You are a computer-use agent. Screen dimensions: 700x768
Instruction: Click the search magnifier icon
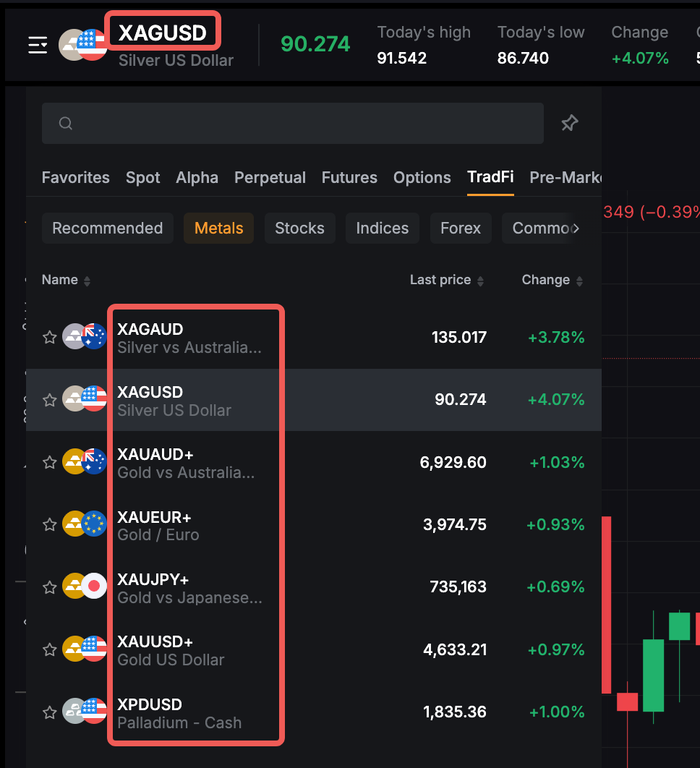pos(66,124)
